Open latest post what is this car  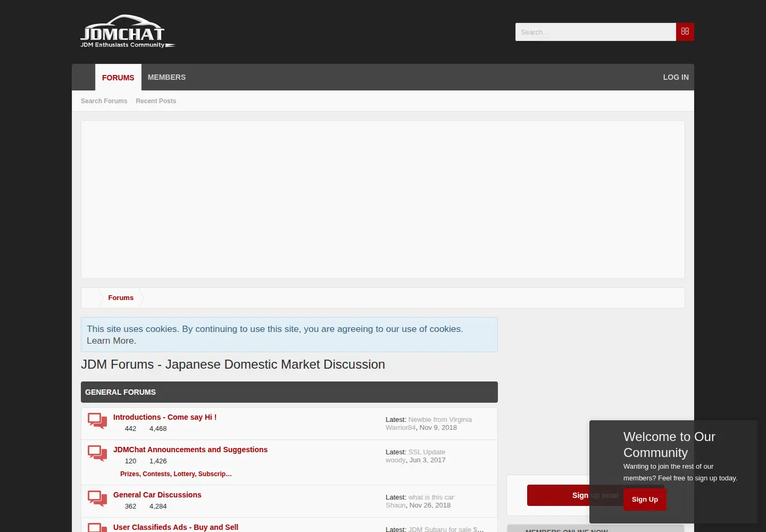coord(431,497)
